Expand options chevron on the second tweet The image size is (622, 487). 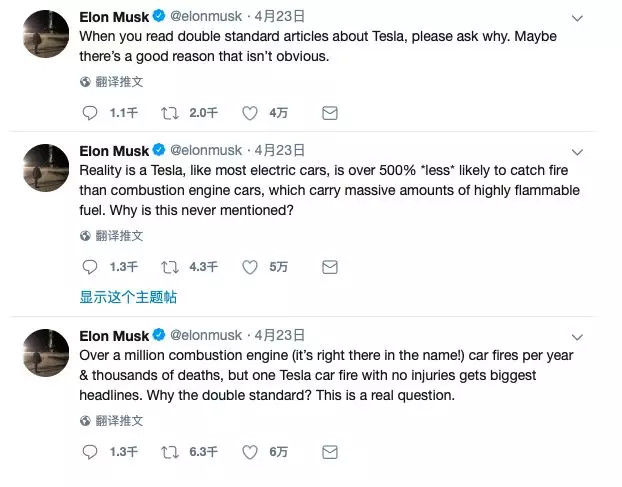pos(577,152)
